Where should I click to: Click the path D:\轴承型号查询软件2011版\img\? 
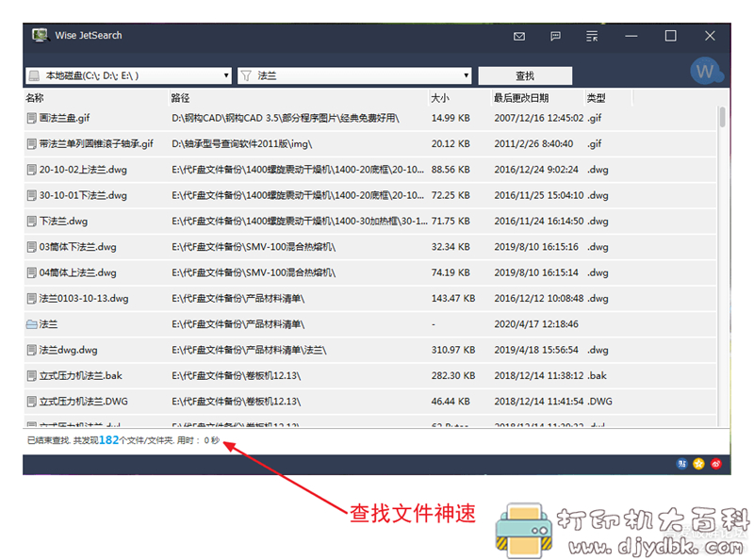click(242, 144)
